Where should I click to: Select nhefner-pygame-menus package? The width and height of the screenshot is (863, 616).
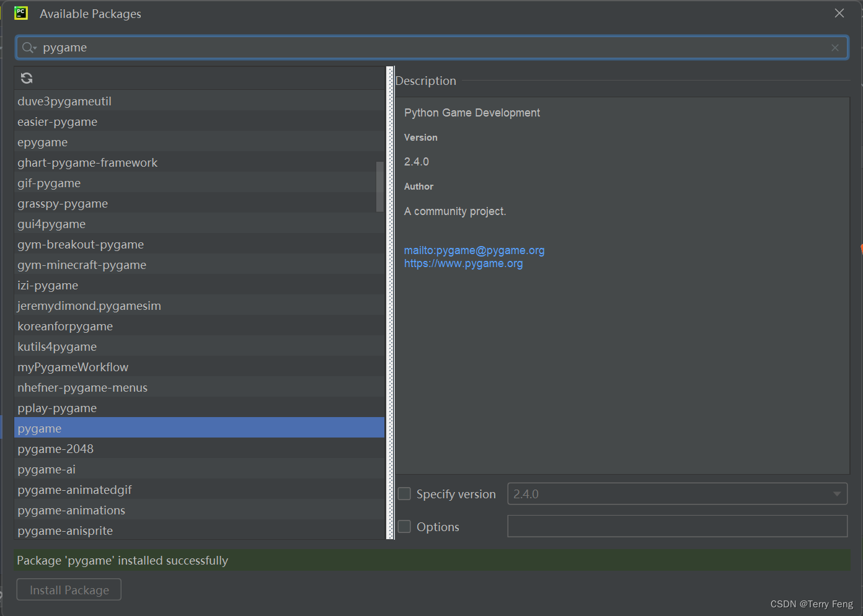click(199, 387)
